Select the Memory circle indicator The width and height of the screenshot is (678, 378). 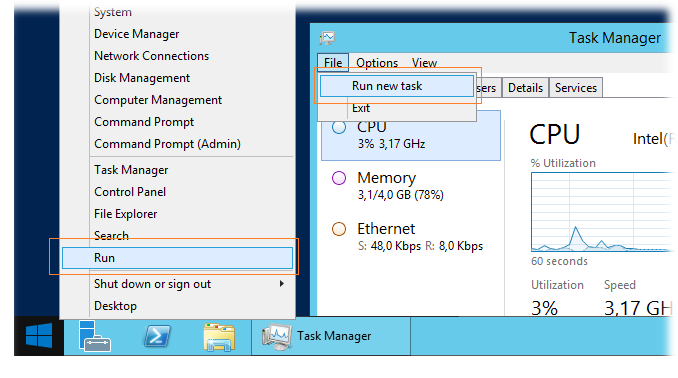coord(339,178)
